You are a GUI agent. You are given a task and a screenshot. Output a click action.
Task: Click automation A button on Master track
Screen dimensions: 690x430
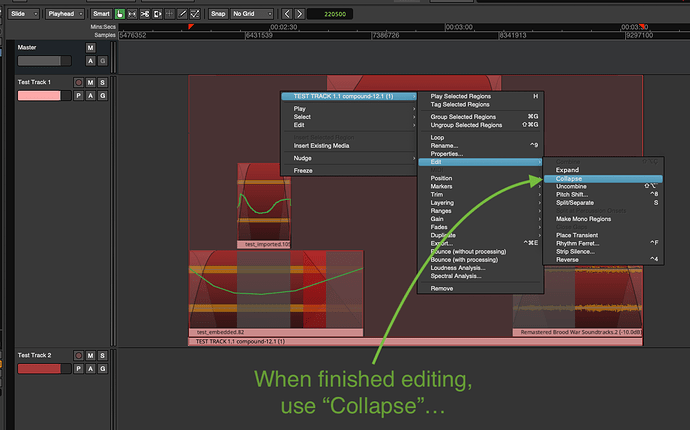[90, 61]
